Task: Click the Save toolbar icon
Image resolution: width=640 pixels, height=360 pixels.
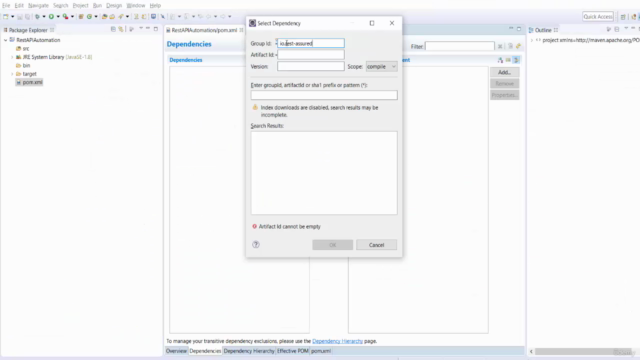Action: tap(20, 17)
